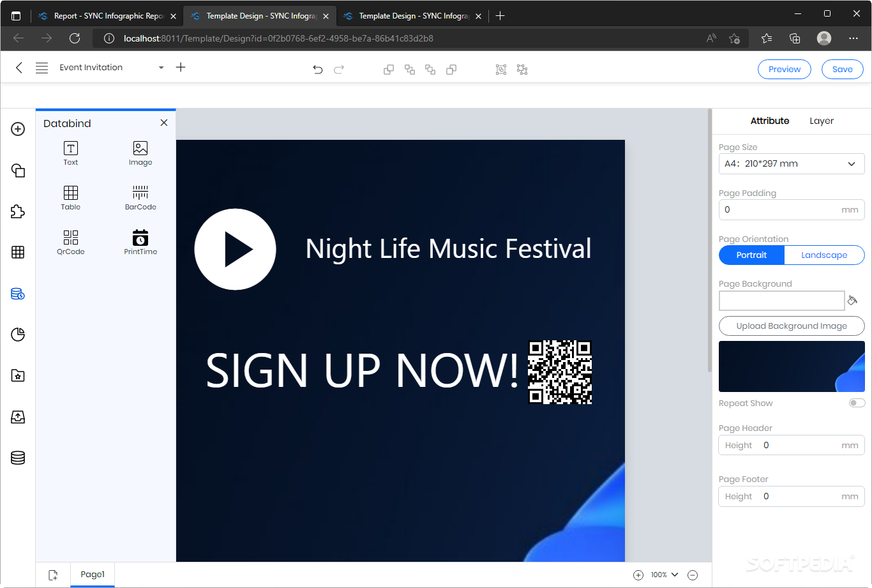Open the table grid sidebar icon
This screenshot has height=588, width=872.
pyautogui.click(x=18, y=252)
